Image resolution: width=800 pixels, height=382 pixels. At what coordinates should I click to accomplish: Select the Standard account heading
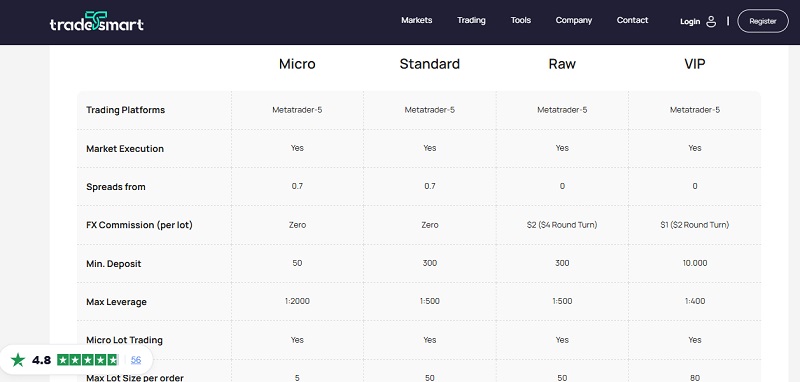430,64
